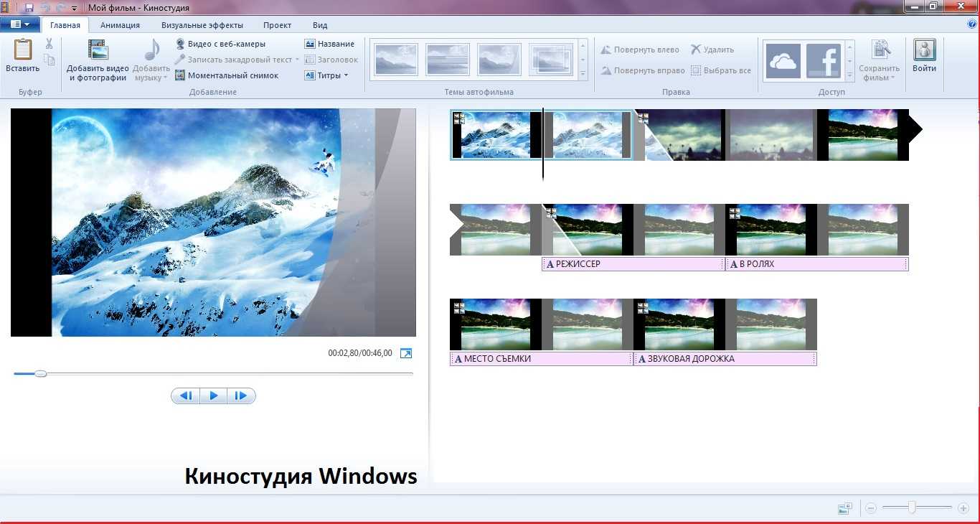Click the 00:02,80/00:46,00 time counter
Viewport: 980px width, 524px height.
point(360,353)
